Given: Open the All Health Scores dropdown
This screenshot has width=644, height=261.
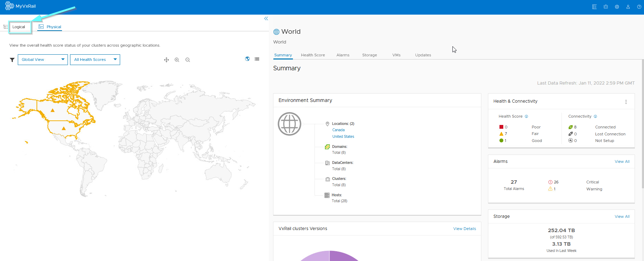Looking at the screenshot, I should coord(95,60).
